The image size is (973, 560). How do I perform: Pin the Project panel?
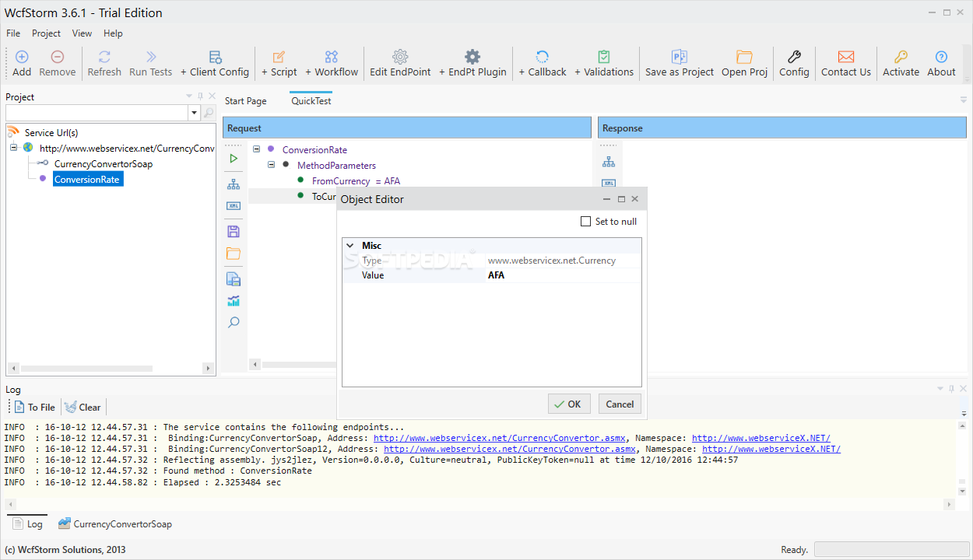(x=200, y=97)
